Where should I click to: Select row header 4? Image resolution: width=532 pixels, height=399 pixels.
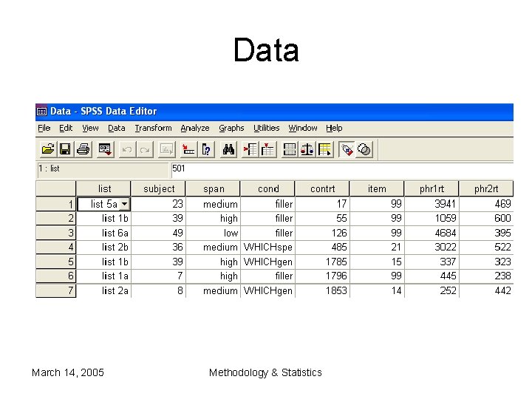coord(56,247)
